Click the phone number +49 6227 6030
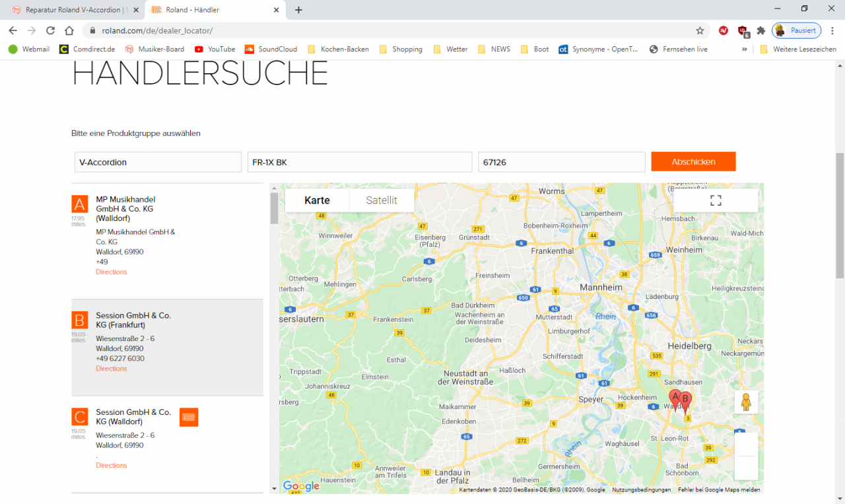Screen dimensions: 845x504 (x=120, y=359)
